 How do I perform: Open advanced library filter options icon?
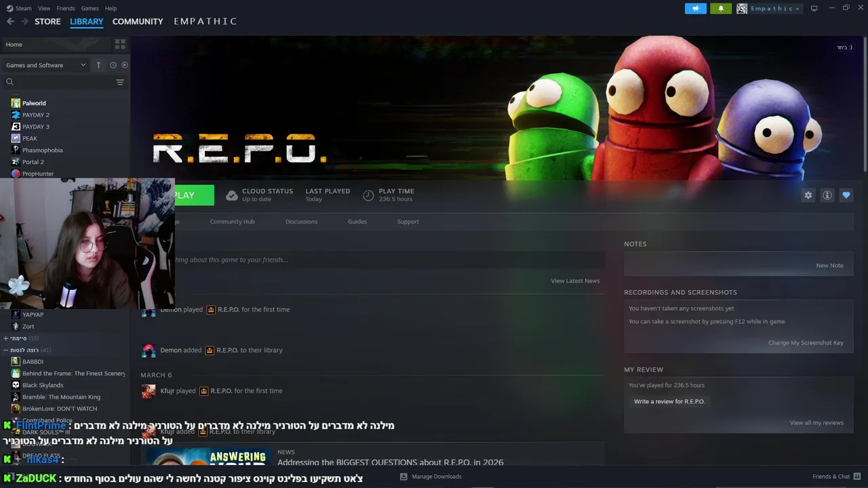point(120,82)
